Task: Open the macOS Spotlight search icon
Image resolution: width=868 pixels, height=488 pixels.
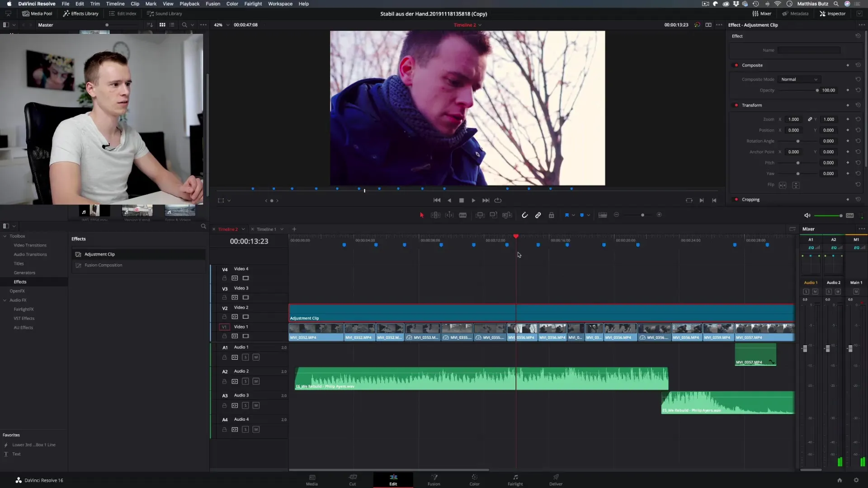Action: [836, 4]
